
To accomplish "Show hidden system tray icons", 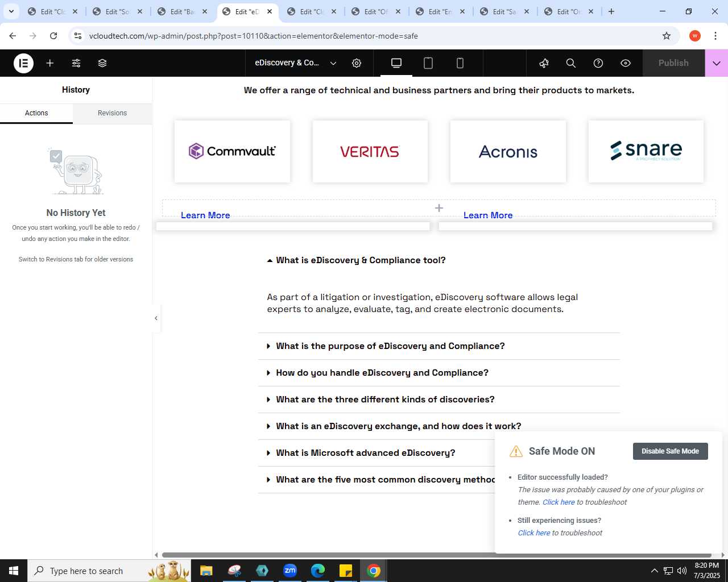I will (x=654, y=571).
